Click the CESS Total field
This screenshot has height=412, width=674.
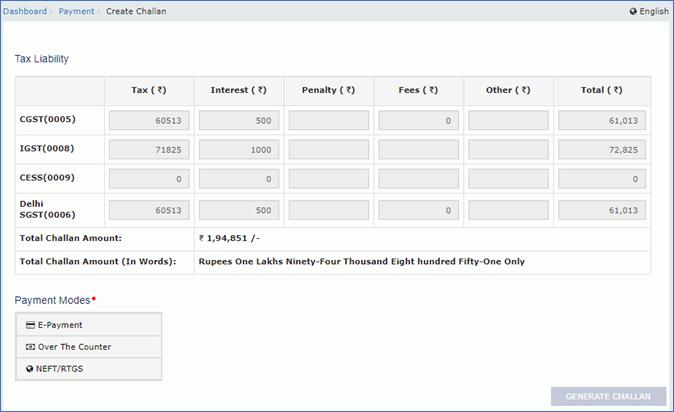pyautogui.click(x=602, y=179)
